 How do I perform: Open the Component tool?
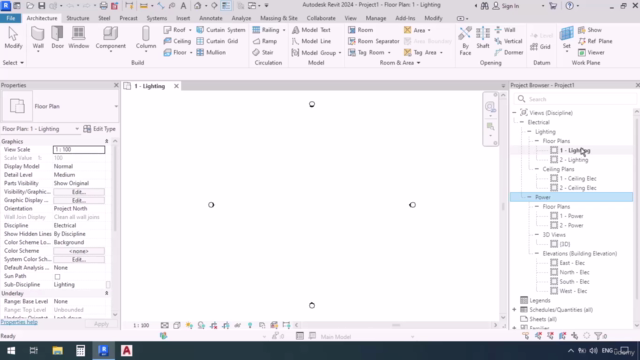(111, 38)
